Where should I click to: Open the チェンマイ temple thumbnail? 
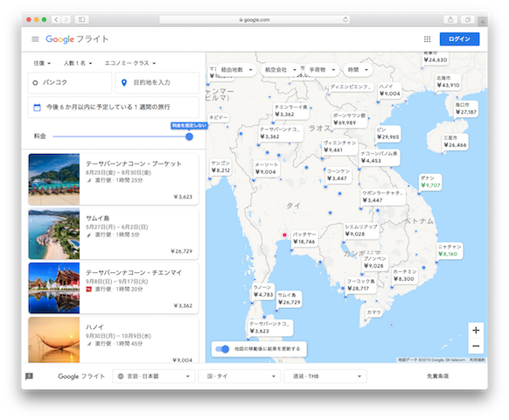click(54, 288)
